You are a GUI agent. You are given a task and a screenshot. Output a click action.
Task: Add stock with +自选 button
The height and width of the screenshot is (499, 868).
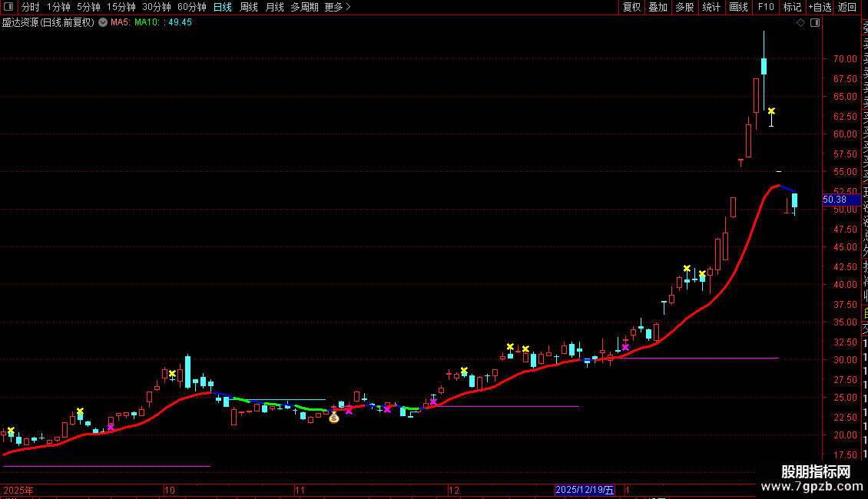820,7
